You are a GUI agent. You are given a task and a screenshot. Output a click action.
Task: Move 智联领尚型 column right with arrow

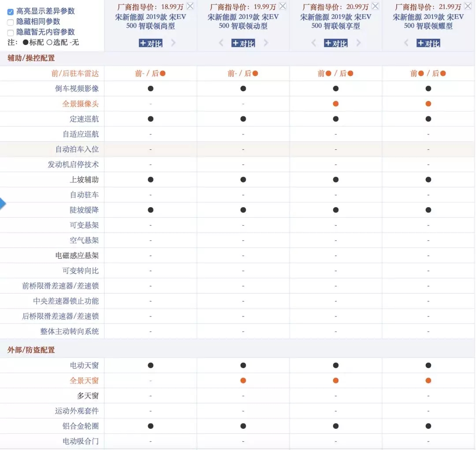[x=173, y=43]
